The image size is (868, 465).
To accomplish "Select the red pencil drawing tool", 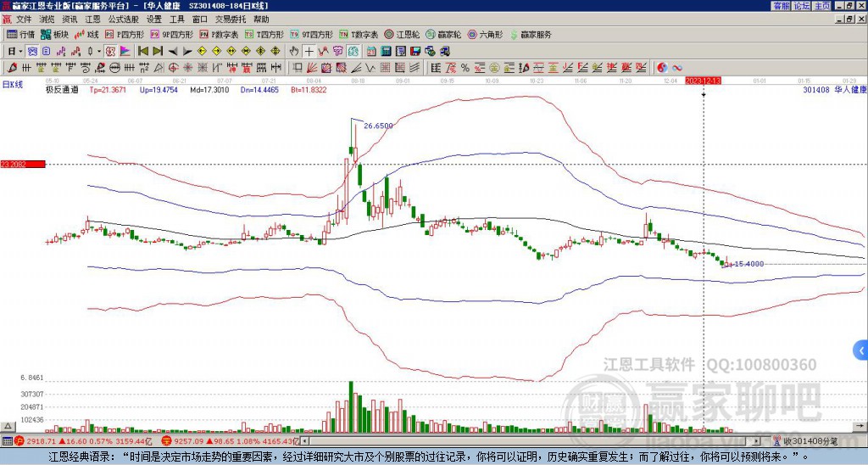I will [11, 68].
